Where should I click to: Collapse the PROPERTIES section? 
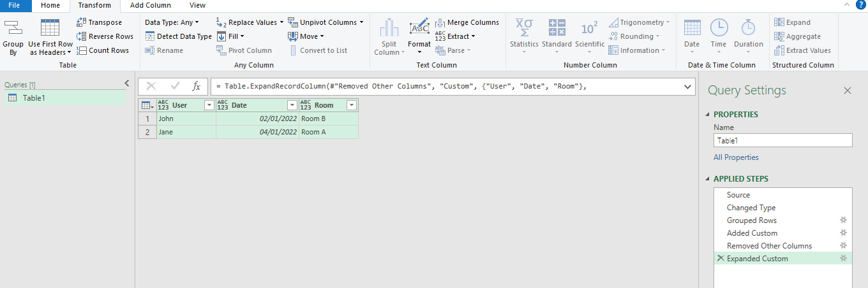[x=707, y=115]
